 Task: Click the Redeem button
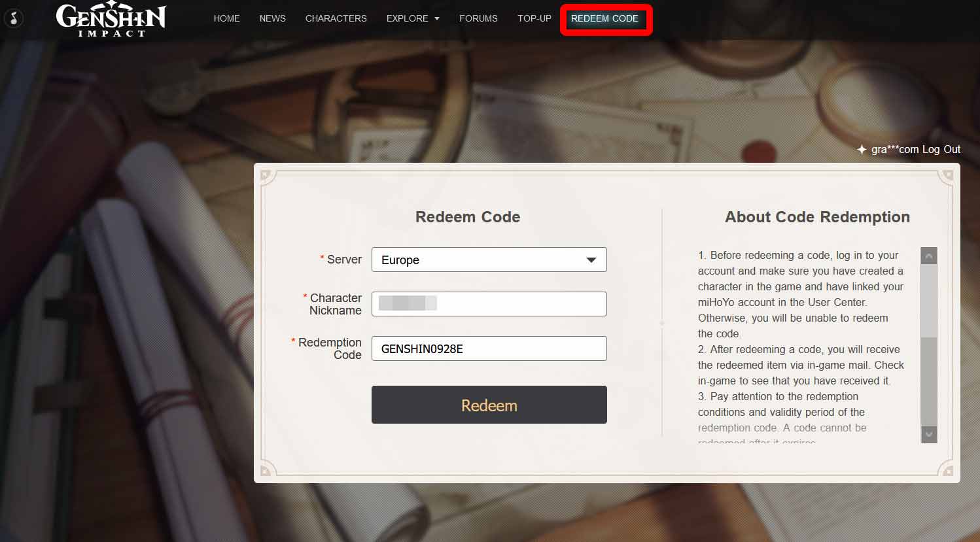489,405
